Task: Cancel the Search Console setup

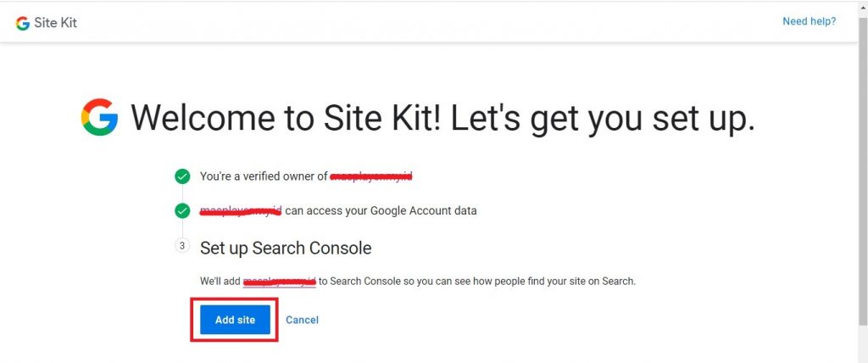Action: coord(302,320)
